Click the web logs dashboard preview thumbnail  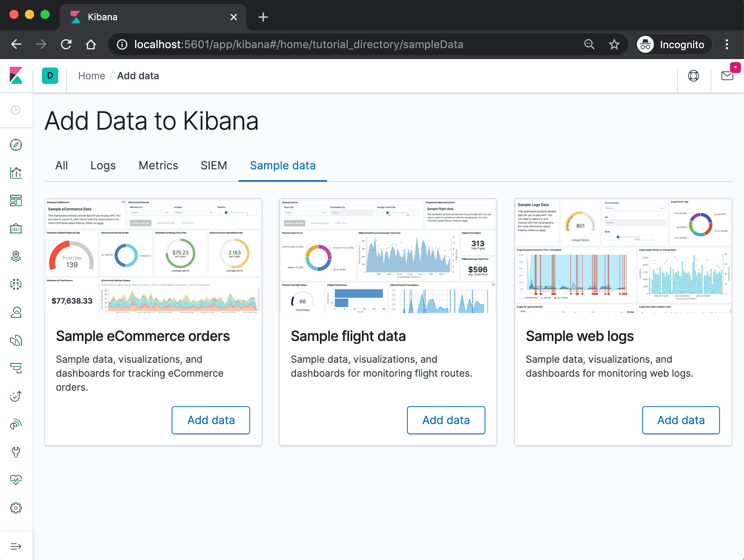[623, 256]
